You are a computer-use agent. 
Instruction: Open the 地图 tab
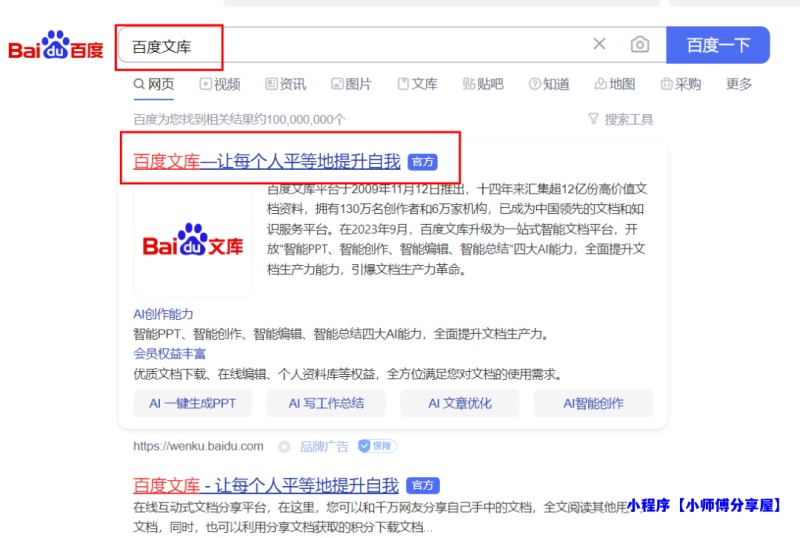614,84
